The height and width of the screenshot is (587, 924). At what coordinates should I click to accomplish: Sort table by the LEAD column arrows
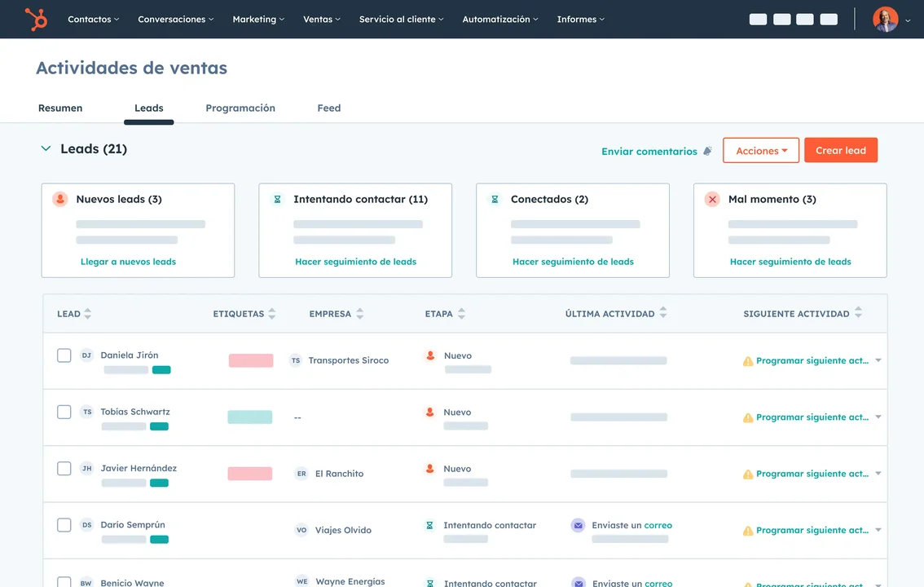(x=88, y=314)
